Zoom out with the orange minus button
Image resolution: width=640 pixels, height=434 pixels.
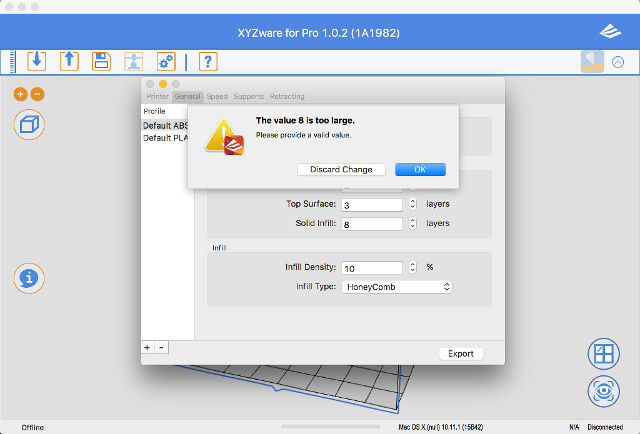pos(37,94)
